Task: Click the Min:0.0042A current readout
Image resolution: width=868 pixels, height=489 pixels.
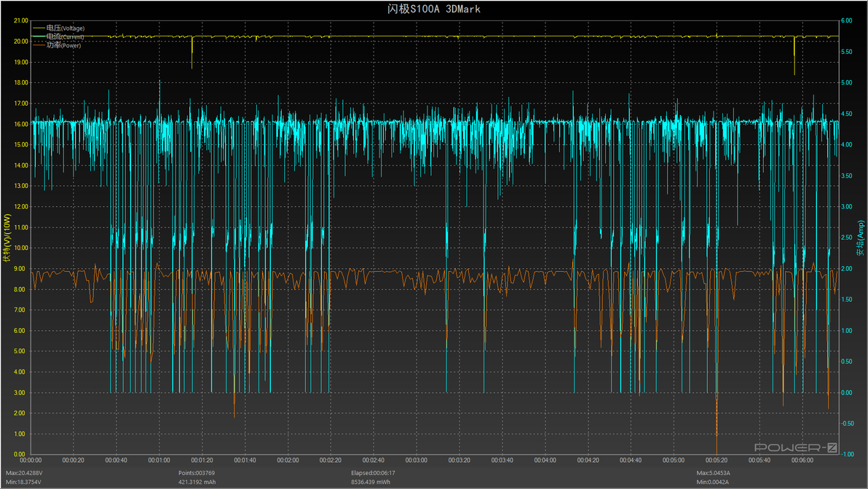Action: coord(713,482)
